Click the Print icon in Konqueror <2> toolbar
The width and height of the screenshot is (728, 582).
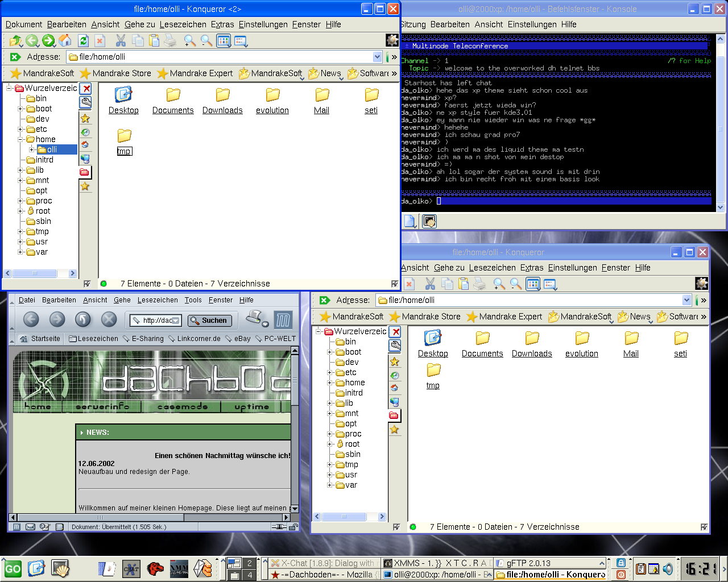170,40
